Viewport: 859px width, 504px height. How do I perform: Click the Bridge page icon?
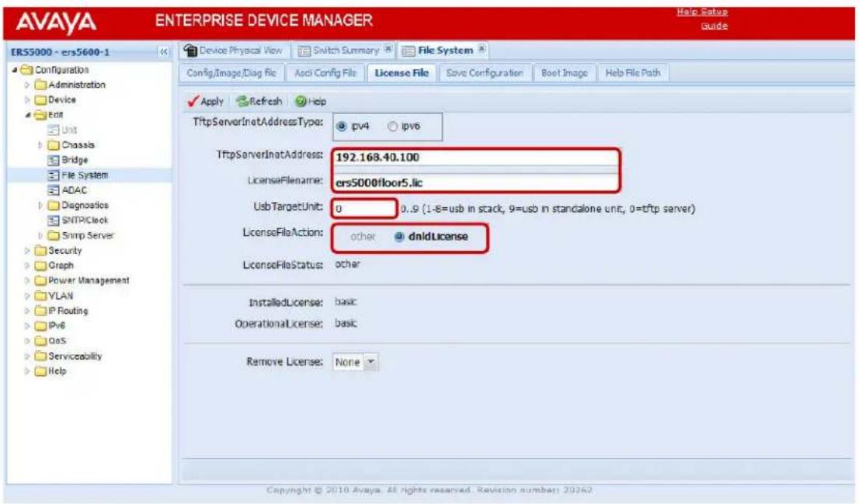pos(54,160)
